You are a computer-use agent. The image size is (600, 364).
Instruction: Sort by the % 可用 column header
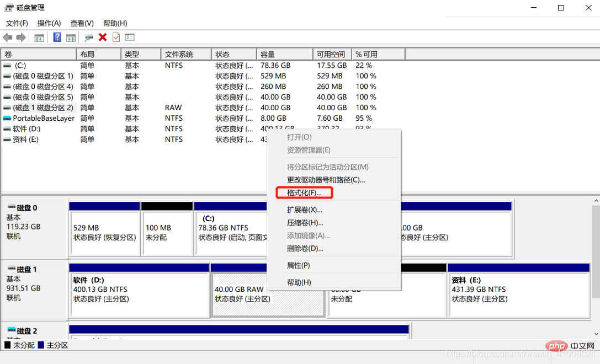tap(378, 54)
